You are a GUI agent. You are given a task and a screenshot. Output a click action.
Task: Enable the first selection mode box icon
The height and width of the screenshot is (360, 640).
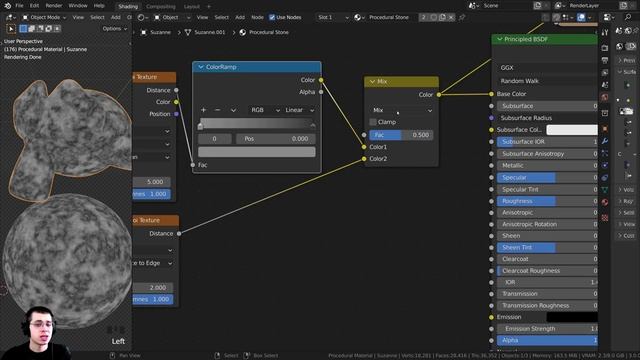[23, 29]
